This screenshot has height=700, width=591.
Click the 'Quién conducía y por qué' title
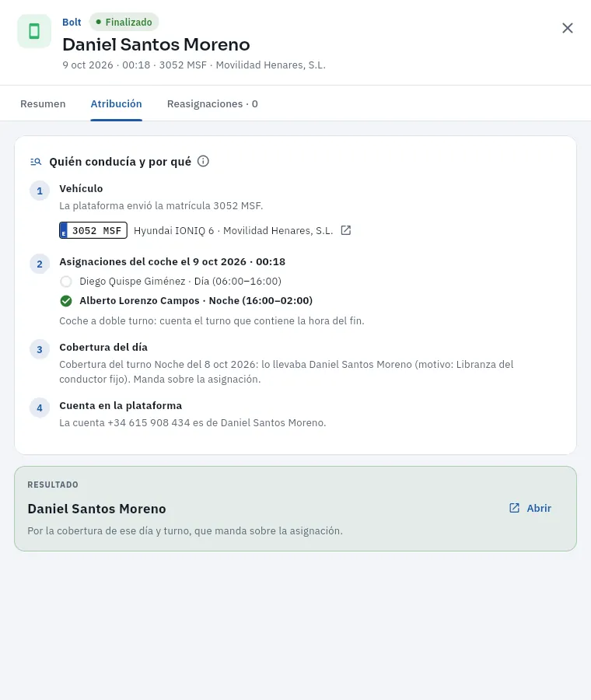pos(120,162)
